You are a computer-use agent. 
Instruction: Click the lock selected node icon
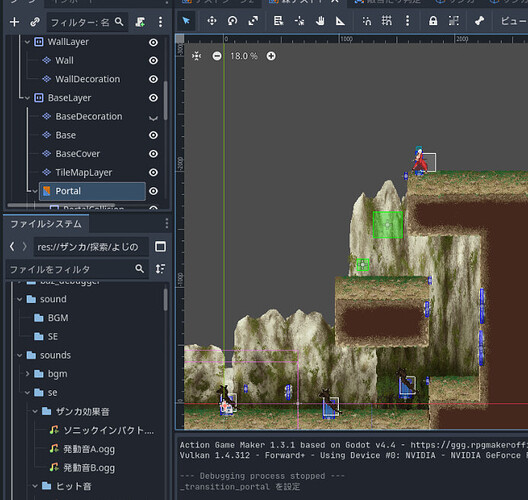[433, 21]
